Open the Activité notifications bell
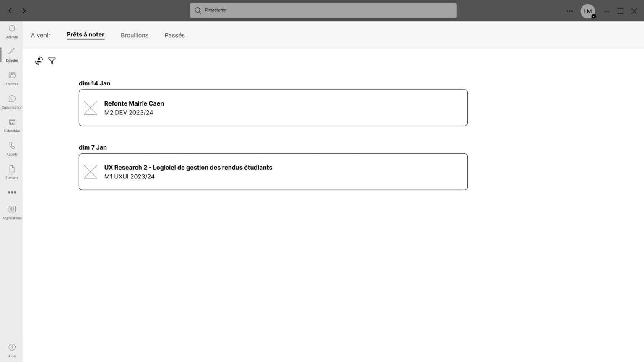Viewport: 644px width, 362px height. click(x=12, y=28)
